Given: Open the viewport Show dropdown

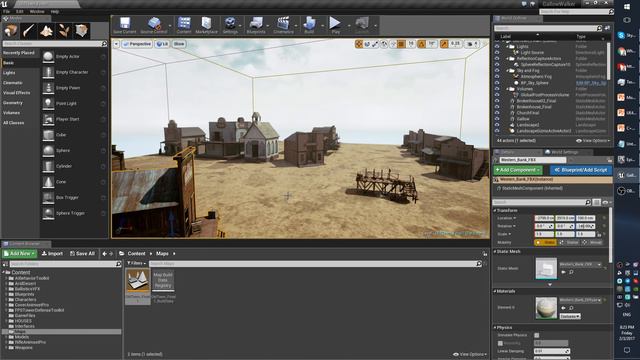Looking at the screenshot, I should [179, 44].
